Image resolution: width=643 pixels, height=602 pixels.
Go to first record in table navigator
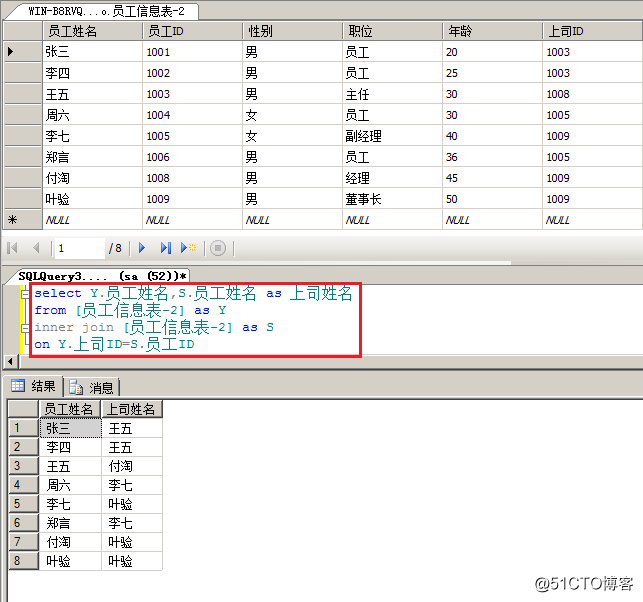[12, 248]
